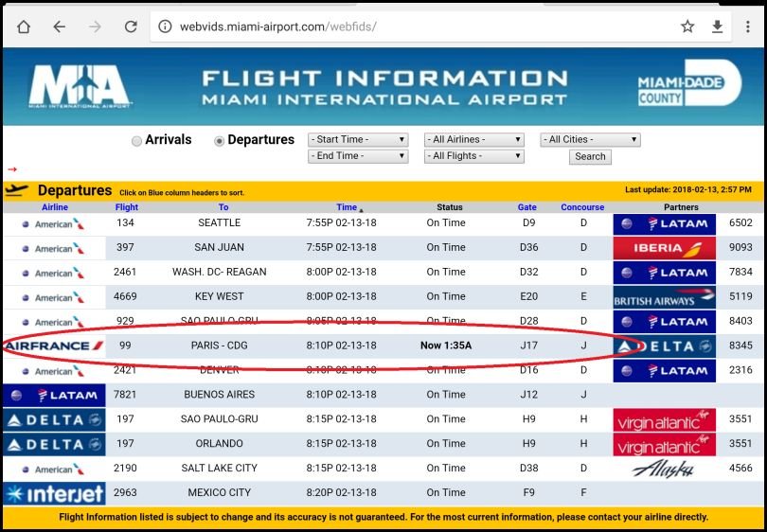Sort by Gate column header
Viewport: 767px width, 532px height.
coord(526,207)
